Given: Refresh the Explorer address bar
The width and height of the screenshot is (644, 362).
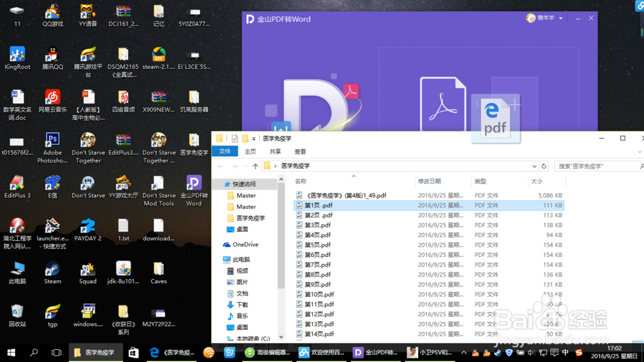Looking at the screenshot, I should click(x=544, y=166).
